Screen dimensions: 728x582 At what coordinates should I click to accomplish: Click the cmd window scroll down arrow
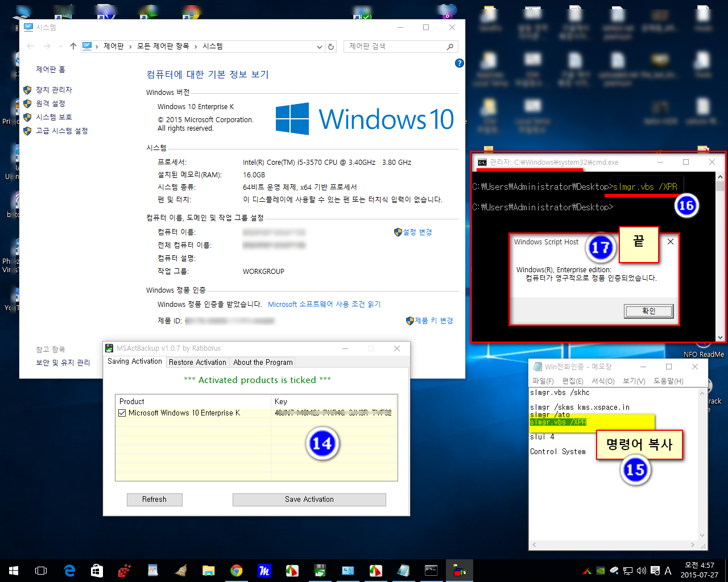(721, 336)
